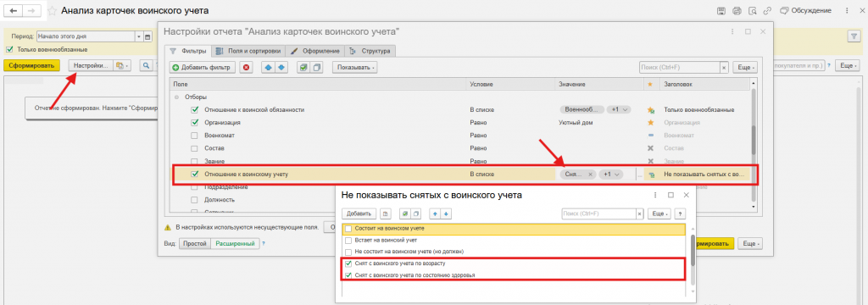Click search field in settings dialog

(679, 68)
